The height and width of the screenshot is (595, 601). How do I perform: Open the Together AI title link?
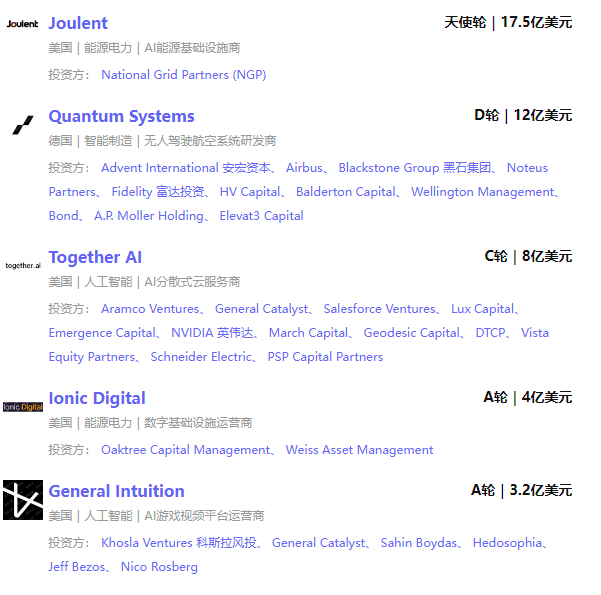95,257
